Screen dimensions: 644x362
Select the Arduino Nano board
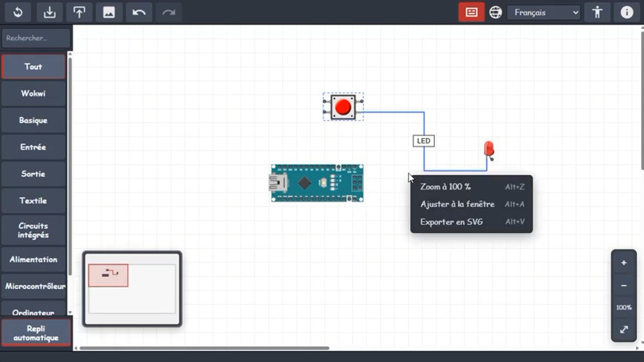pyautogui.click(x=316, y=183)
